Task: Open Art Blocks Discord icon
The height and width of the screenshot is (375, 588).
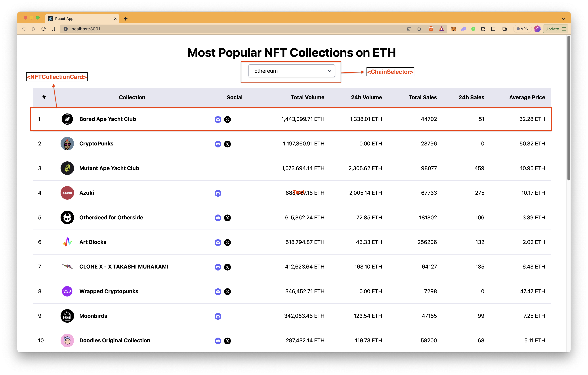Action: click(218, 242)
